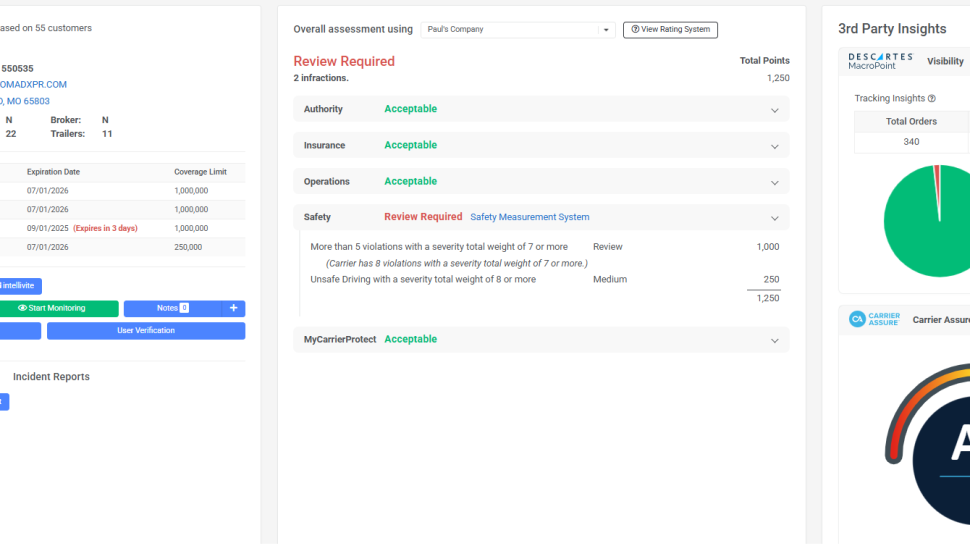Open the Paul's Company rating dropdown
Image resolution: width=970 pixels, height=546 pixels.
(518, 30)
